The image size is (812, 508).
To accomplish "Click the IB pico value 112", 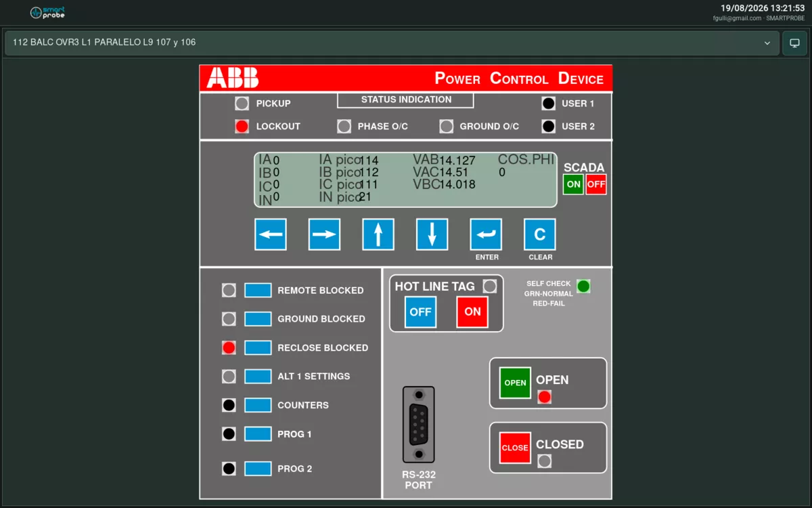I will click(x=369, y=173).
